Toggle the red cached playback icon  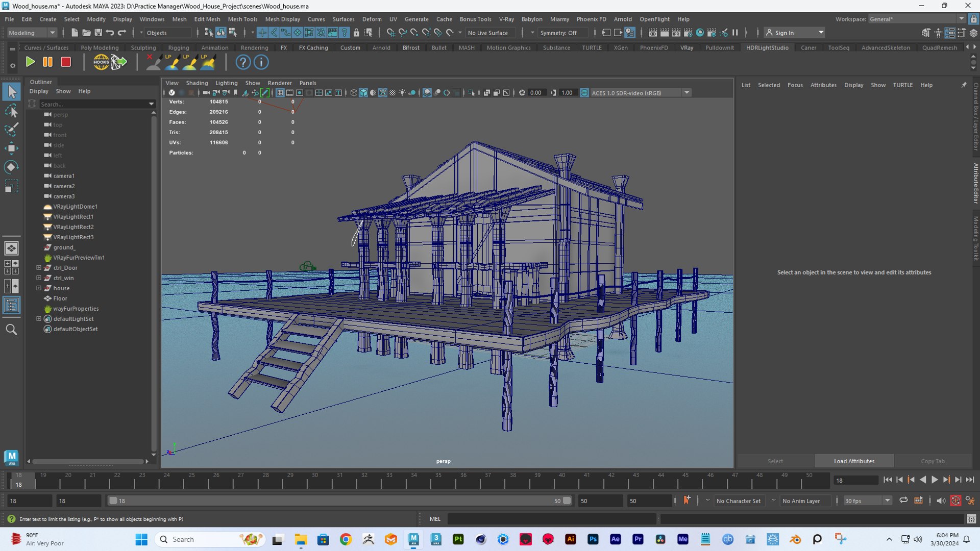(x=955, y=500)
